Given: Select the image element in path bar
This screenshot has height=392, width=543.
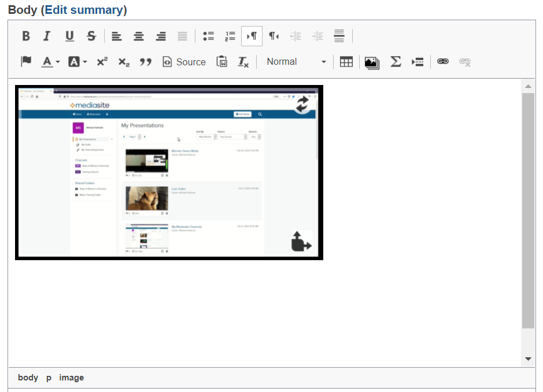Looking at the screenshot, I should click(x=71, y=378).
